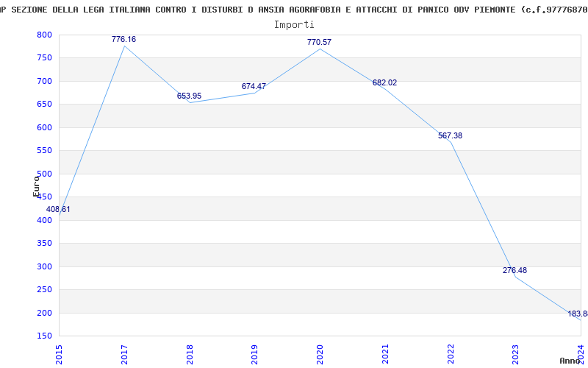Select the 300 y-axis tick label
588x368 pixels.
coord(44,266)
